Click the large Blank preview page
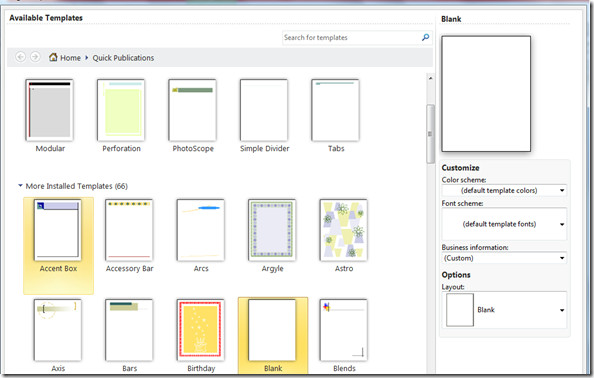 pos(486,94)
